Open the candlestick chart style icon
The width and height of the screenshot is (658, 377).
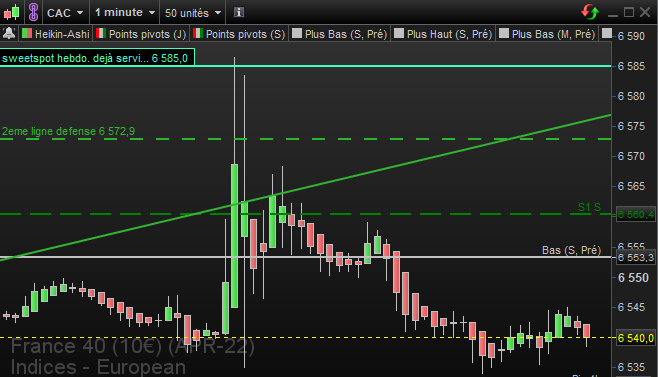click(x=12, y=12)
